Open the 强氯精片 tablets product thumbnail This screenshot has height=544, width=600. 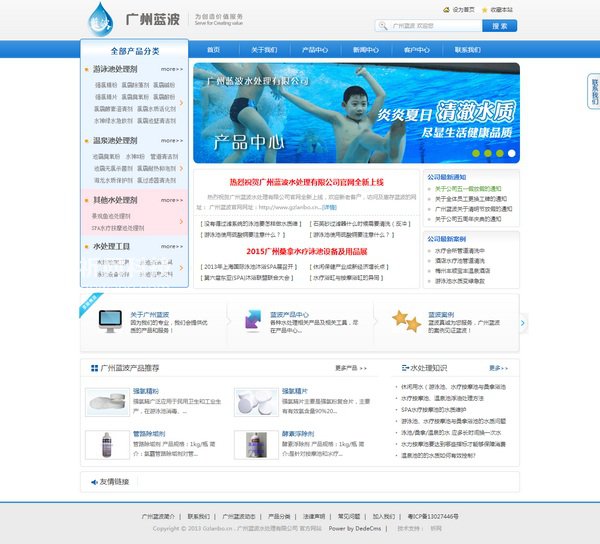(256, 402)
